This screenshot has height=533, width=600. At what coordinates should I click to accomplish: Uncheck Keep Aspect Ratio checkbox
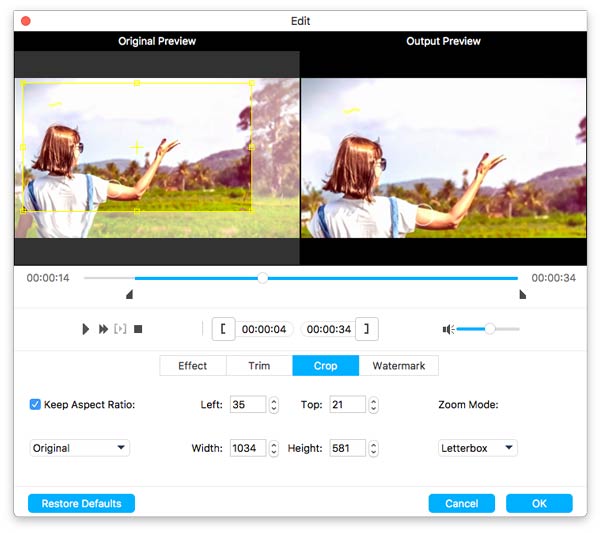coord(35,405)
